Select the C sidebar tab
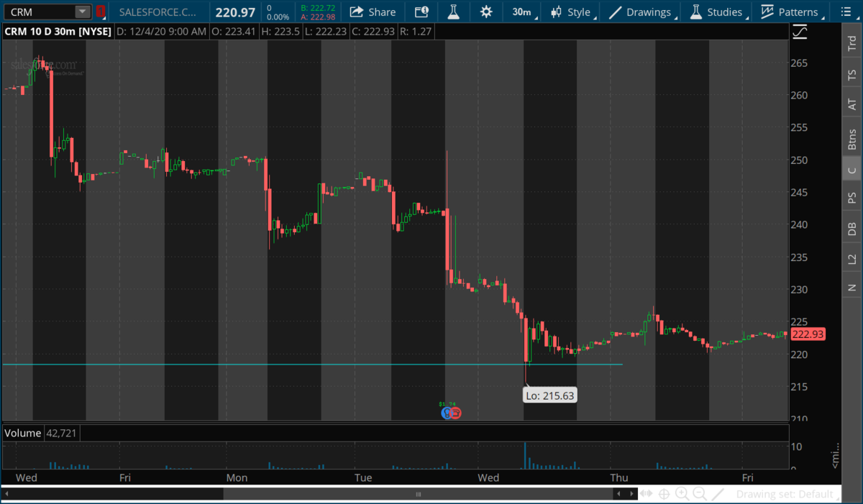Viewport: 863px width, 504px height. click(852, 170)
